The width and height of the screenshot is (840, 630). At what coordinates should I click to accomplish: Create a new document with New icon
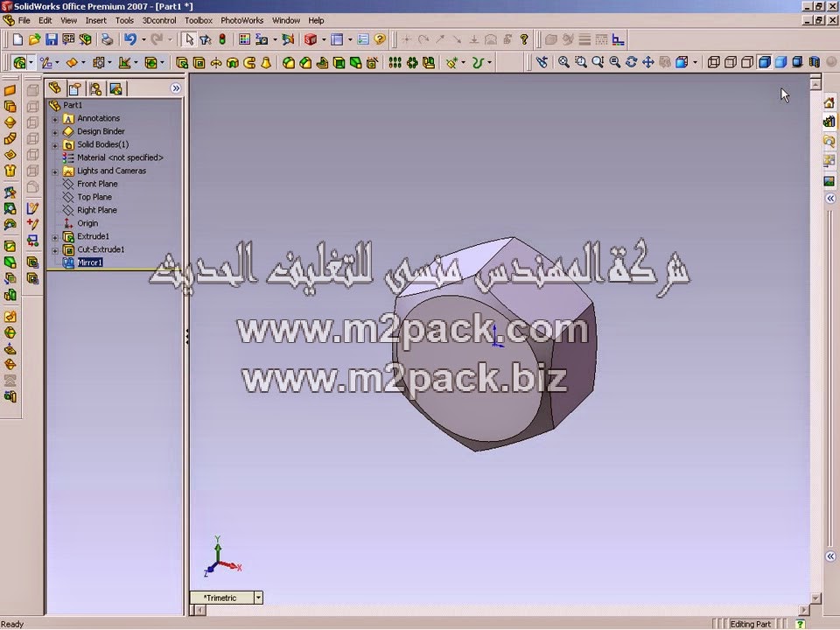tap(17, 39)
